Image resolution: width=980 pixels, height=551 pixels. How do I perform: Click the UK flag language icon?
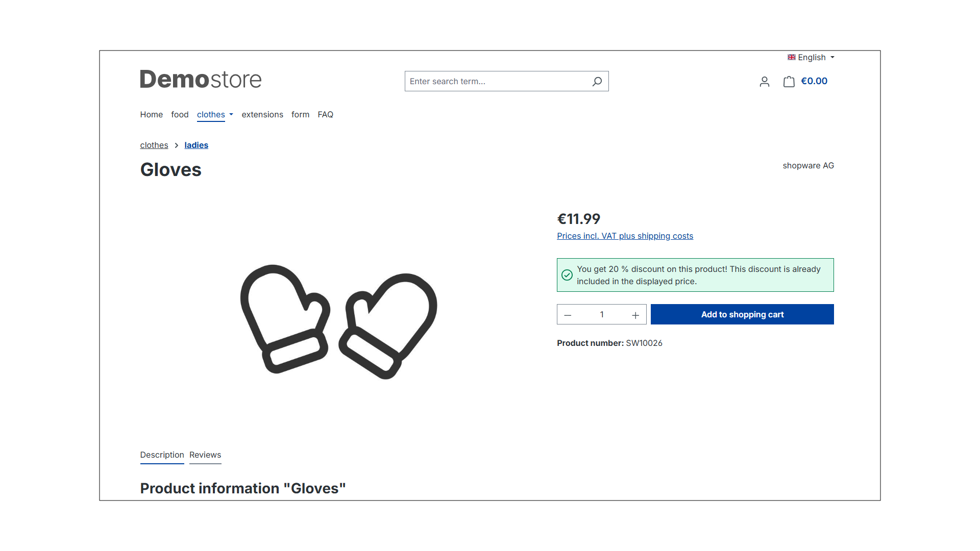pos(792,57)
